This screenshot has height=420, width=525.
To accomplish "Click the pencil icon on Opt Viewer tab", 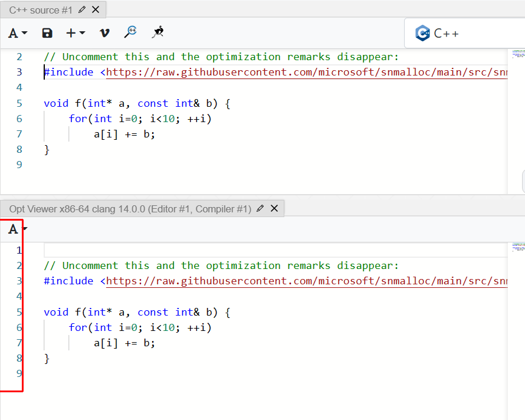I will tap(260, 208).
